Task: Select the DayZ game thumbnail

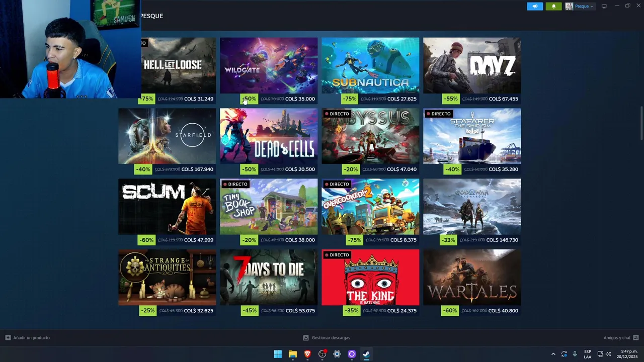Action: [x=472, y=65]
